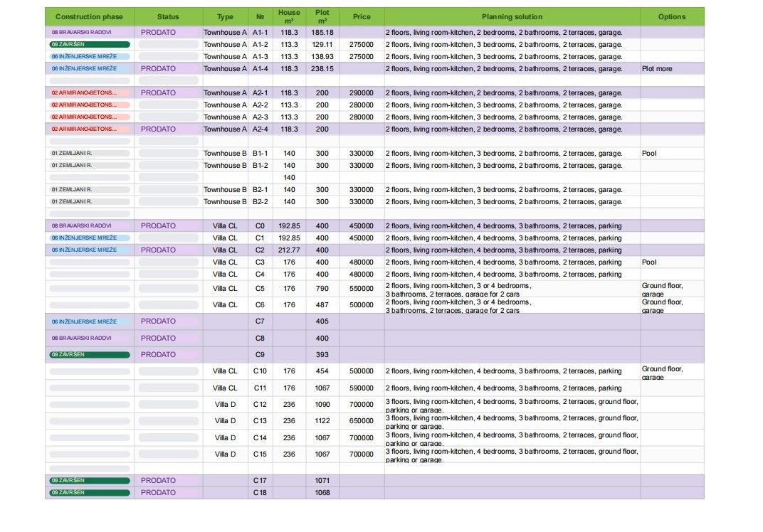Open the 08 BRAVARSKI RADOVI chip for A1-1
Screen dimensions: 763x532
pos(90,33)
